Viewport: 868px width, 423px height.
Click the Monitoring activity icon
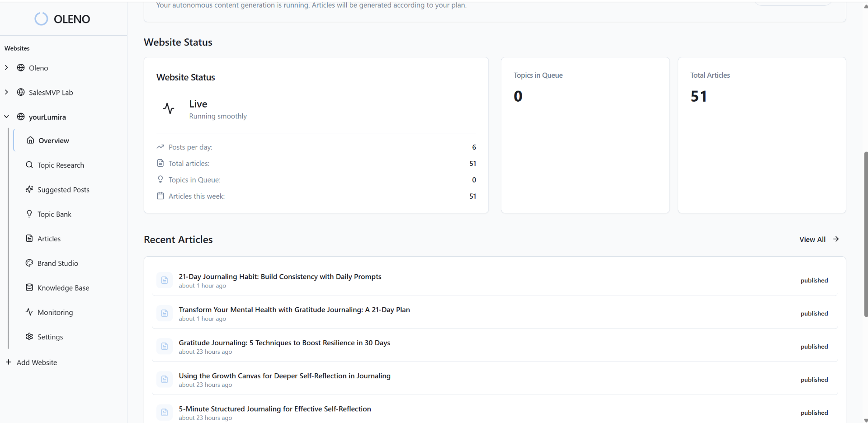29,312
